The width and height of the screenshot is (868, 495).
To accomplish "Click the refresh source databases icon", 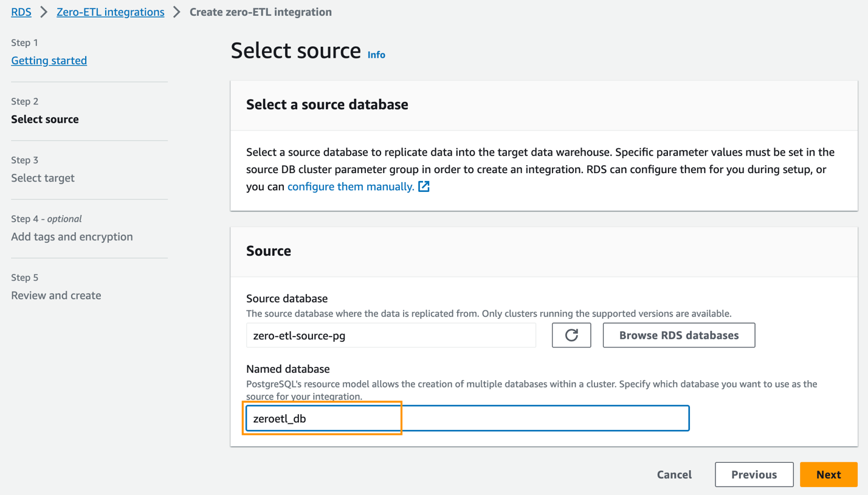I will click(x=571, y=335).
